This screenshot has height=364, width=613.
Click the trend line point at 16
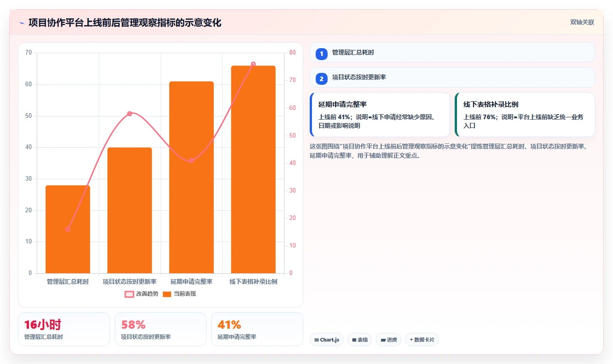point(68,229)
